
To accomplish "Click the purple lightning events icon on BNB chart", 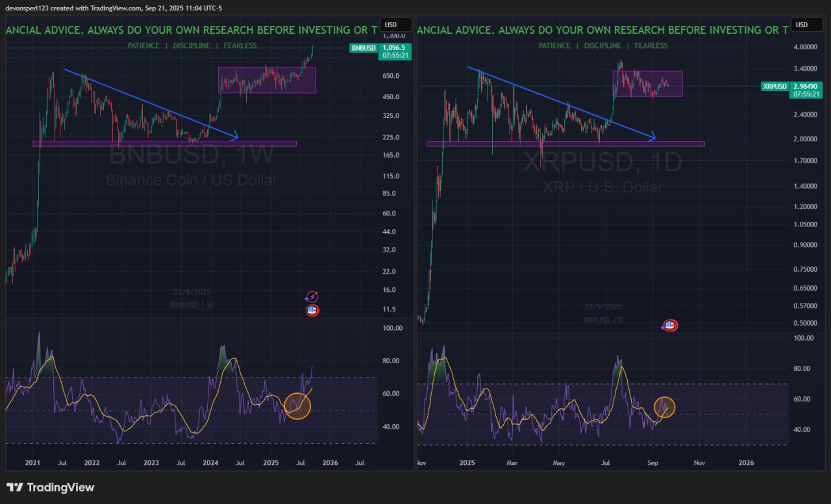I will 312,297.
